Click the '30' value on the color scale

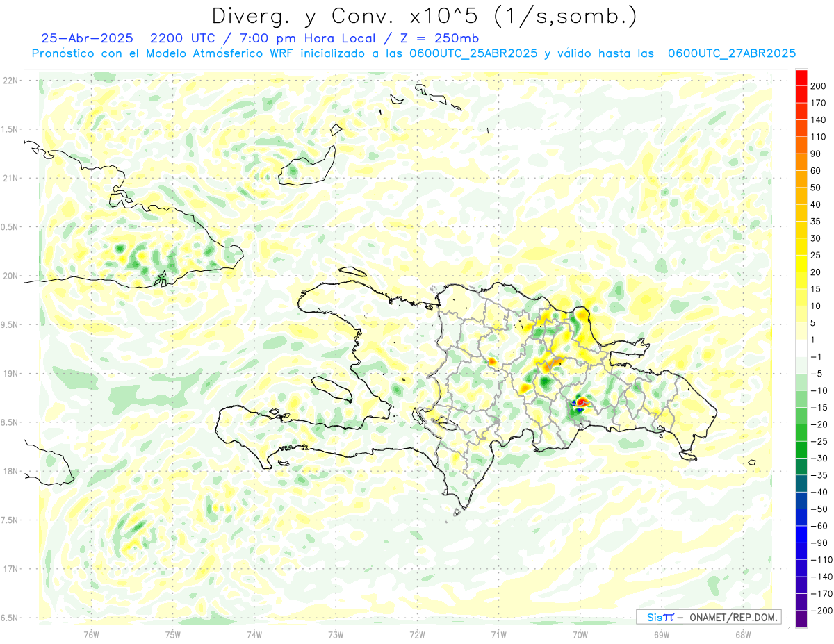coord(816,239)
